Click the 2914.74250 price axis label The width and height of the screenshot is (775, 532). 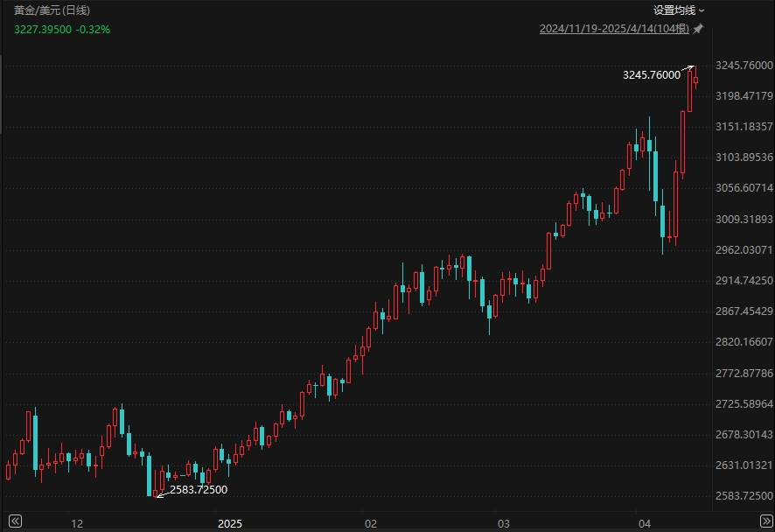point(744,280)
